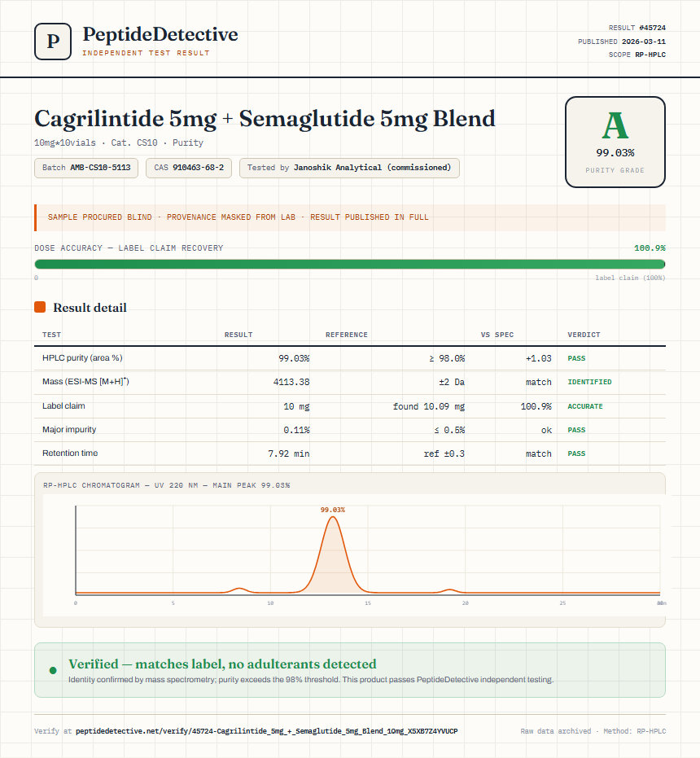Click the RP-HPLC chromatogram caption
Viewport: 700px width, 758px height.
point(166,485)
